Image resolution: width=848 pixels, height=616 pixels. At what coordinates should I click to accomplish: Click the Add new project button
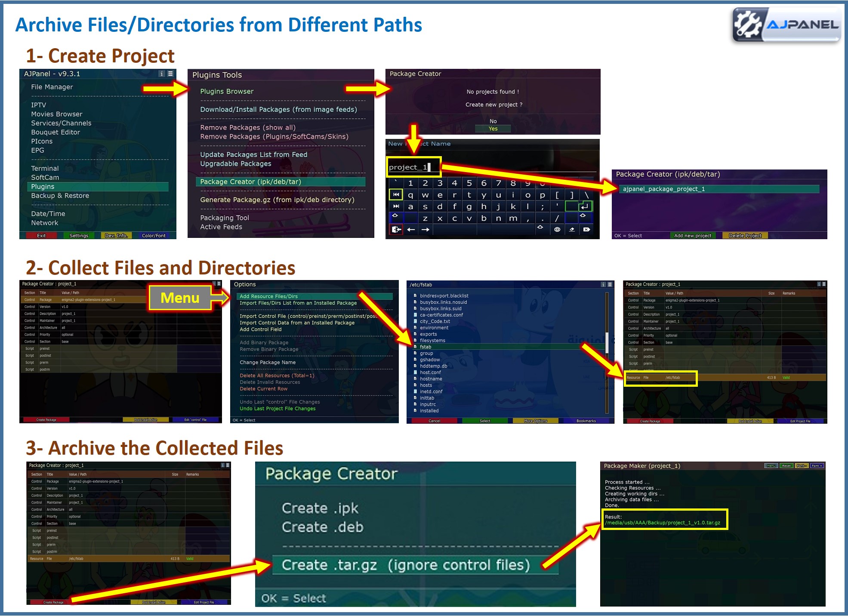coord(692,236)
